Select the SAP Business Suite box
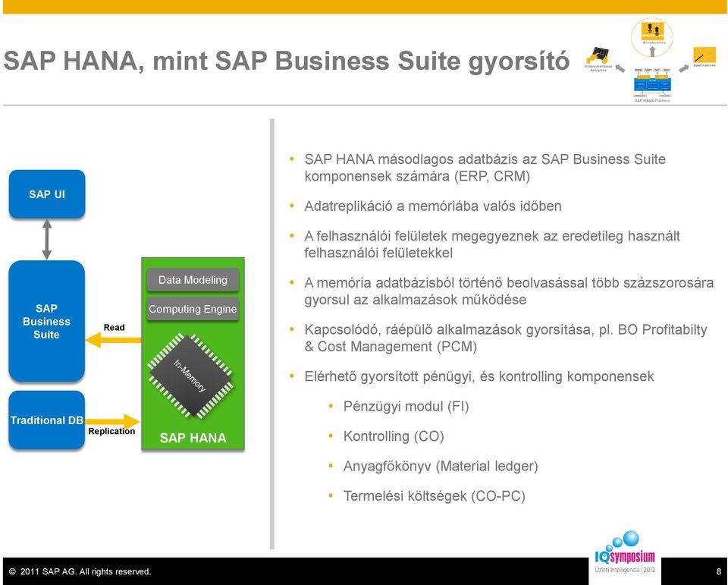This screenshot has width=728, height=585. click(x=46, y=321)
